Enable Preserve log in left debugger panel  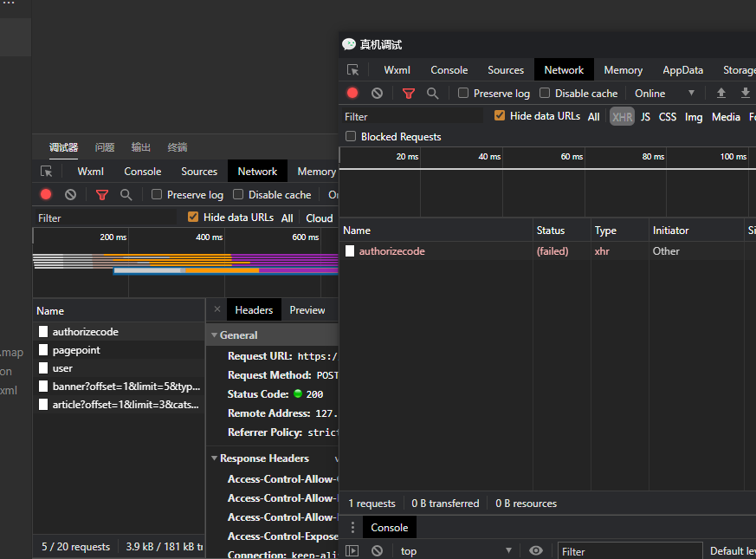point(156,194)
